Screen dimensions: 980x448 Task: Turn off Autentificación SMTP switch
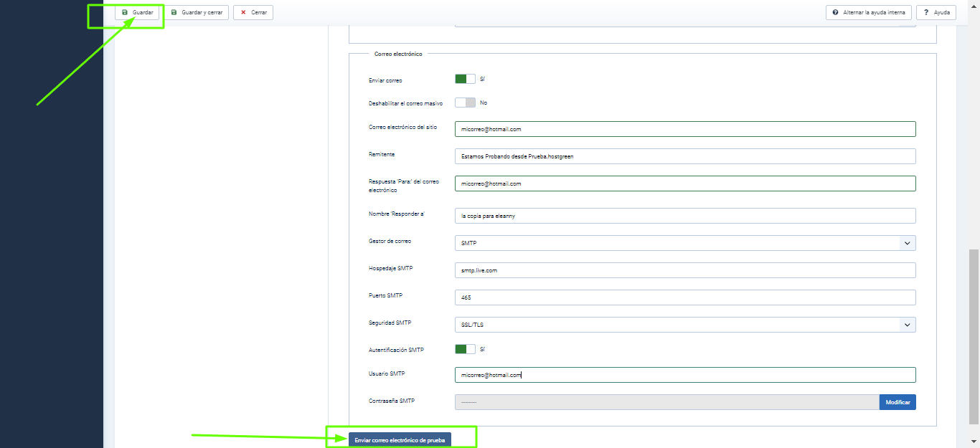465,349
